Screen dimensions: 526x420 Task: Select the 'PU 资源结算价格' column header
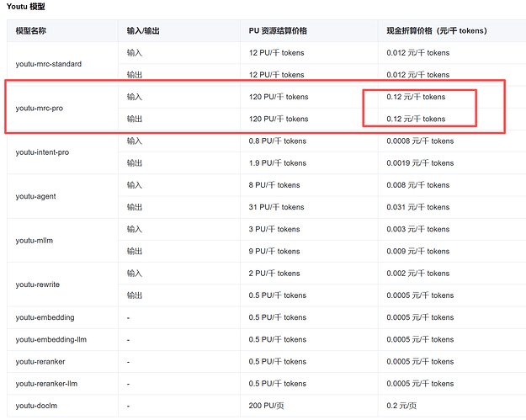[x=278, y=31]
